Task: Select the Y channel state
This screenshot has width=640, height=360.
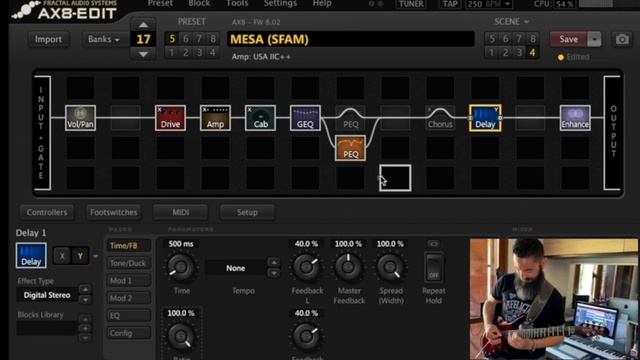Action: point(80,256)
